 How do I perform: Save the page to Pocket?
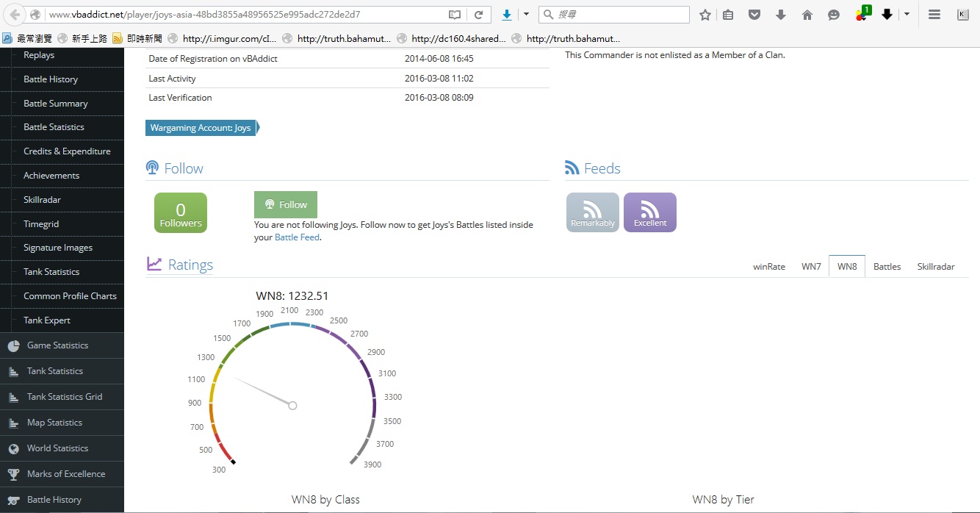754,15
